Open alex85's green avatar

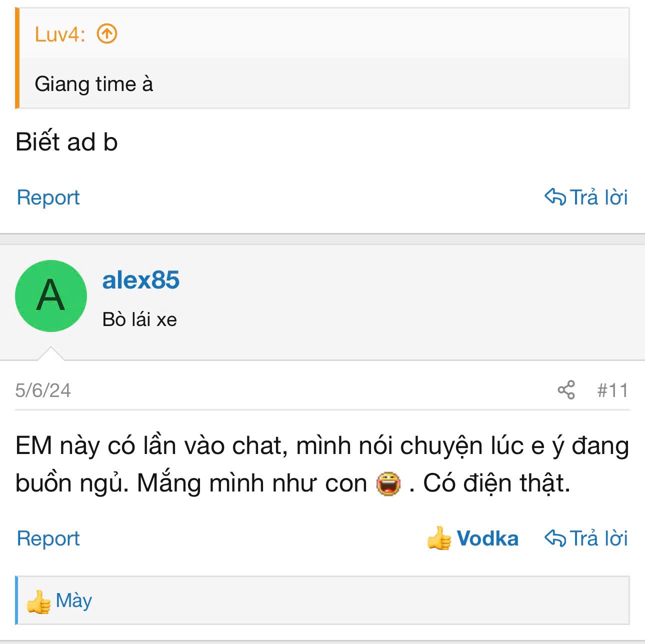click(51, 295)
